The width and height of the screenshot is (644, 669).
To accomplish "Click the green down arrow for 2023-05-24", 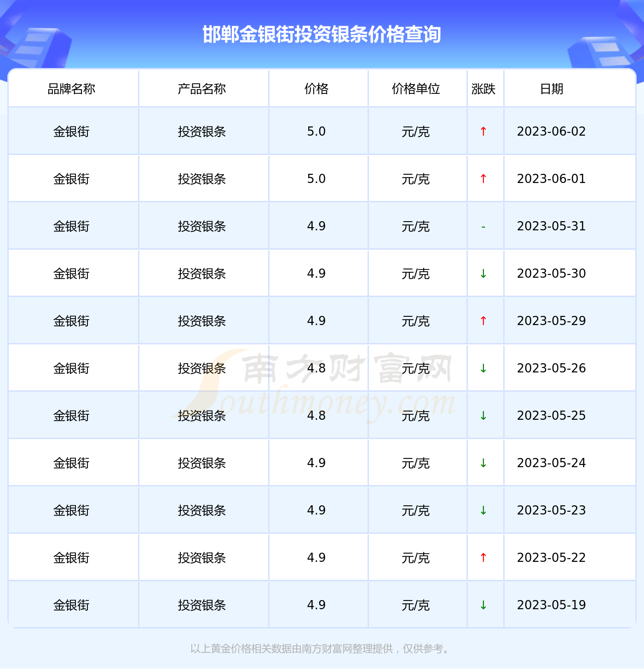I will pos(483,463).
